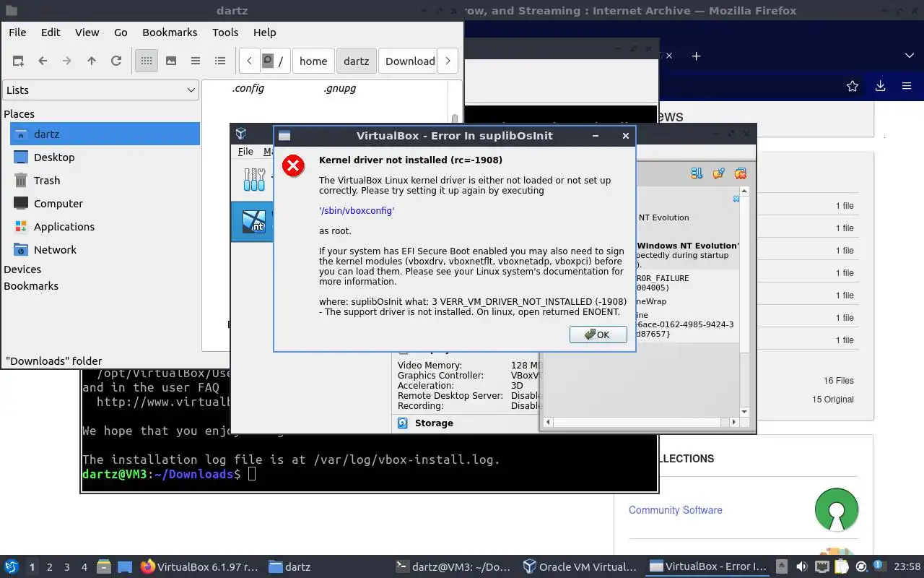Click the clear all notifications icon
This screenshot has width=924, height=578.
click(x=740, y=173)
